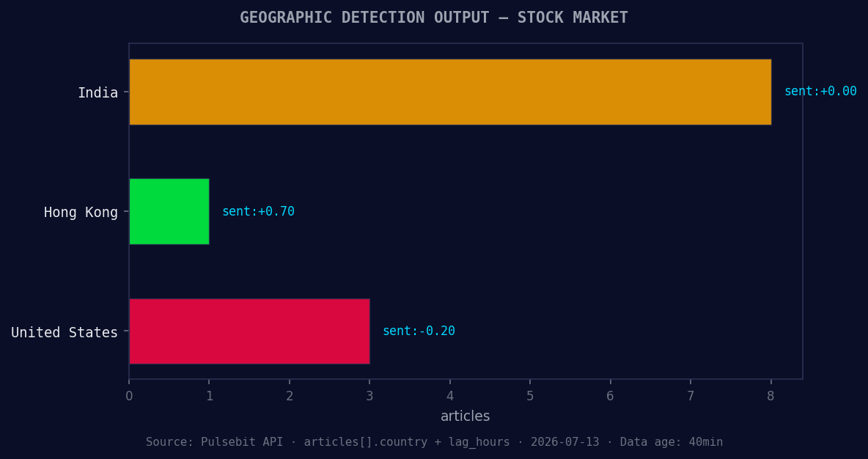Click the sent:-0.20 annotation

(x=419, y=331)
